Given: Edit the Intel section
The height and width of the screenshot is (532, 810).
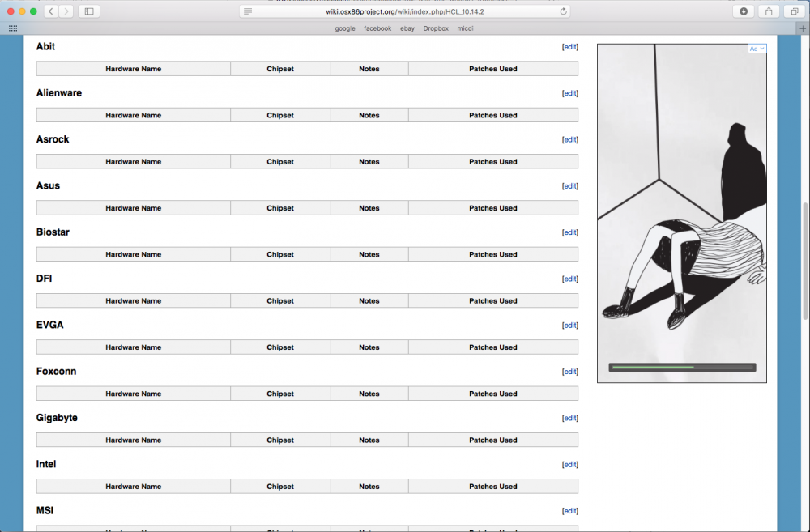Looking at the screenshot, I should [569, 465].
